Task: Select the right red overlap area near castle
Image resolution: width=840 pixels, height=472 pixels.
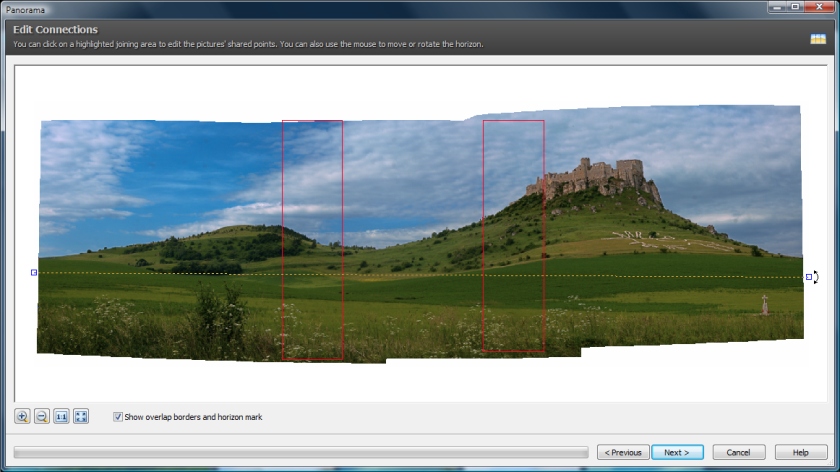Action: (x=513, y=236)
